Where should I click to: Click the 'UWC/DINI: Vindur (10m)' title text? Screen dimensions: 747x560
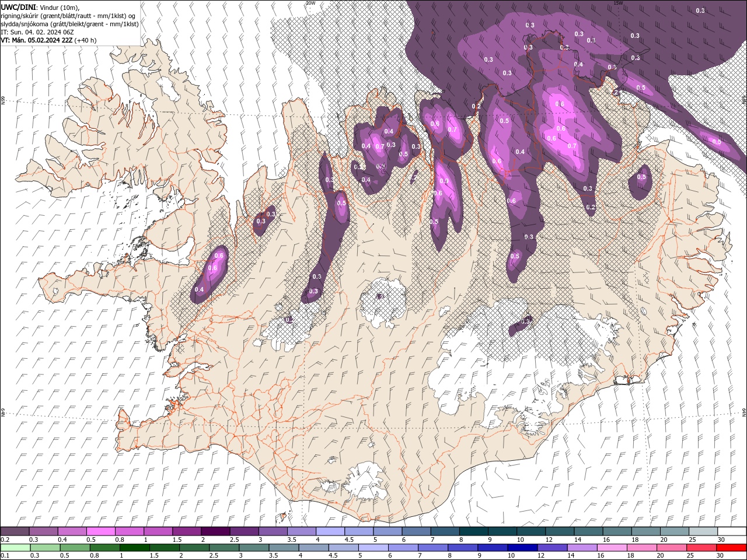click(x=40, y=7)
